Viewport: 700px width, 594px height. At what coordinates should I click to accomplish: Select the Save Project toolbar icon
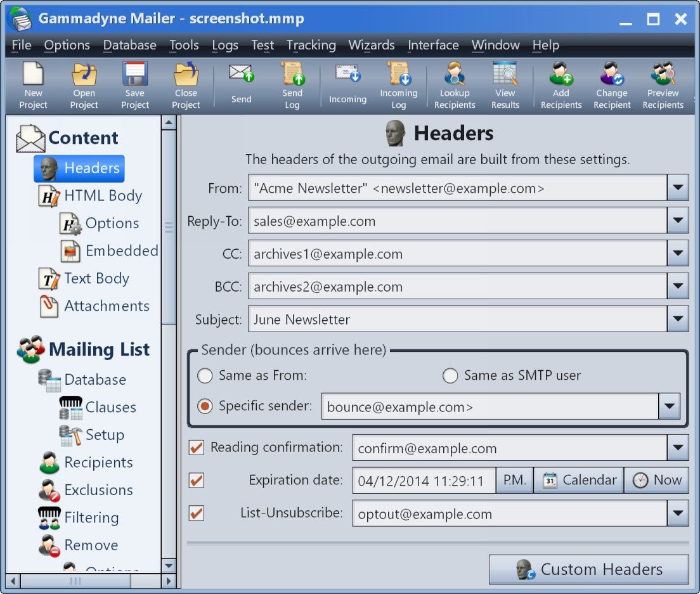coord(135,86)
